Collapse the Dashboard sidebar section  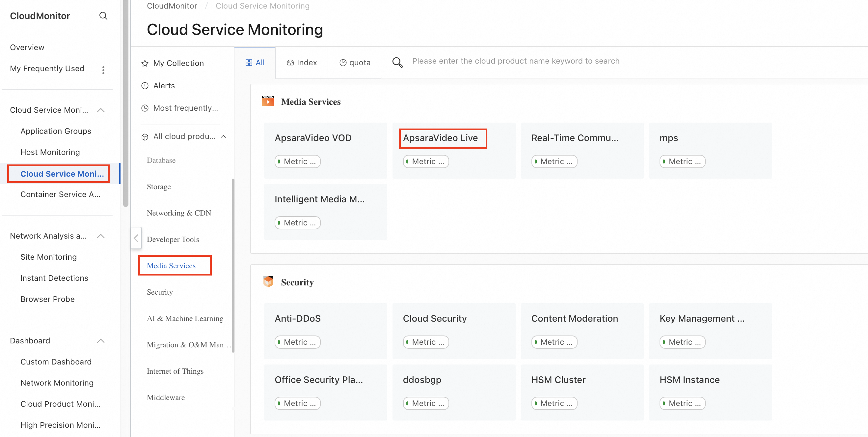(x=100, y=341)
